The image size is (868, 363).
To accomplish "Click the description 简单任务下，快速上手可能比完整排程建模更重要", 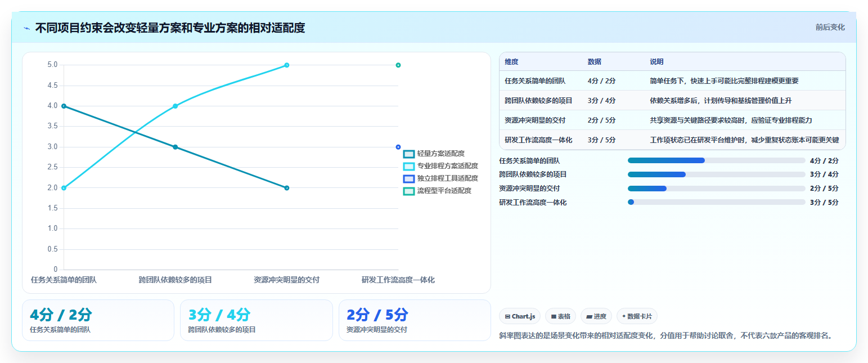I will click(724, 81).
